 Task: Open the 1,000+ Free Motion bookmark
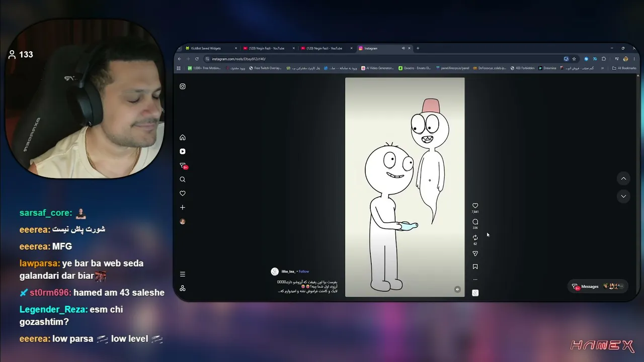(204, 68)
